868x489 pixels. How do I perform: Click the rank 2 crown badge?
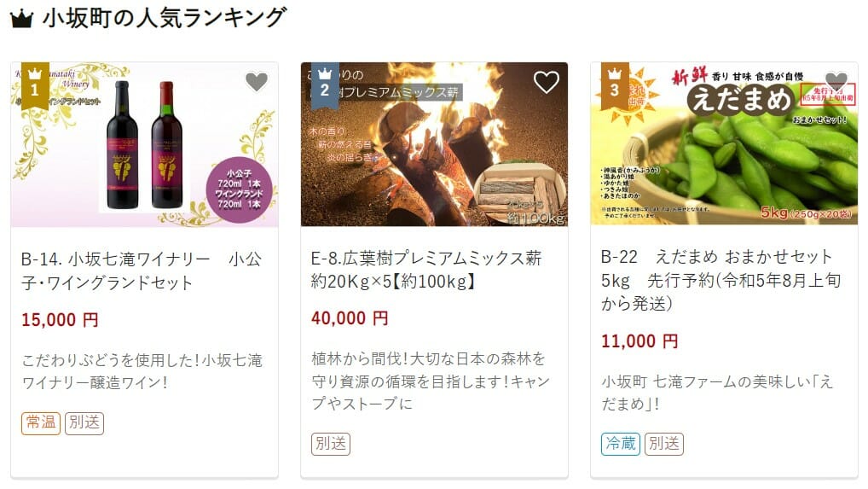coord(324,85)
